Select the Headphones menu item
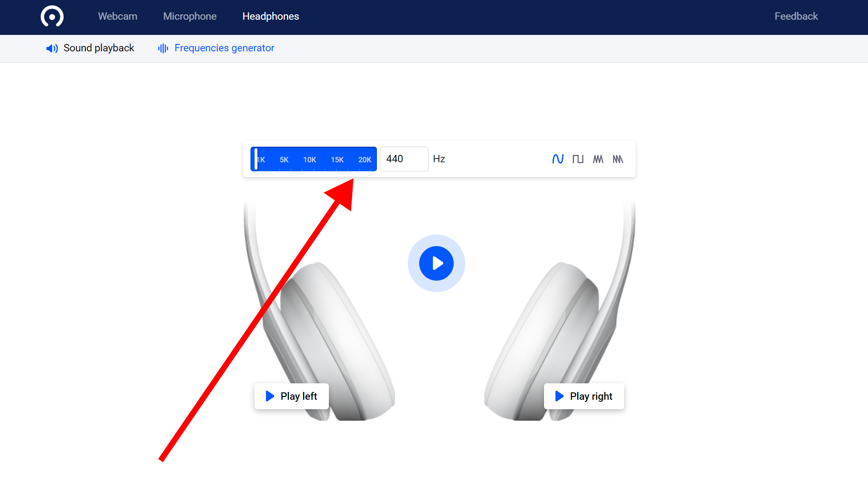 [271, 16]
